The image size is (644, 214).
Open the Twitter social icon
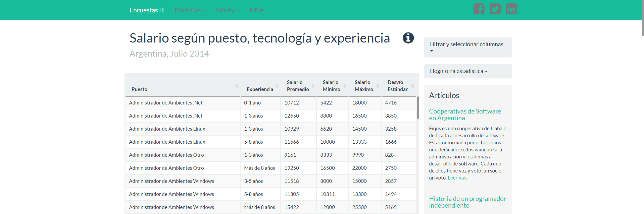[495, 9]
